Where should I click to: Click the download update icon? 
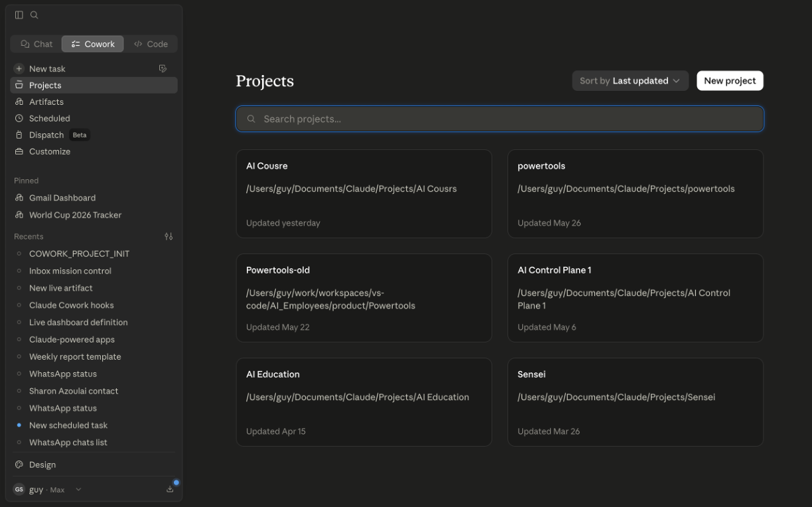click(x=170, y=489)
